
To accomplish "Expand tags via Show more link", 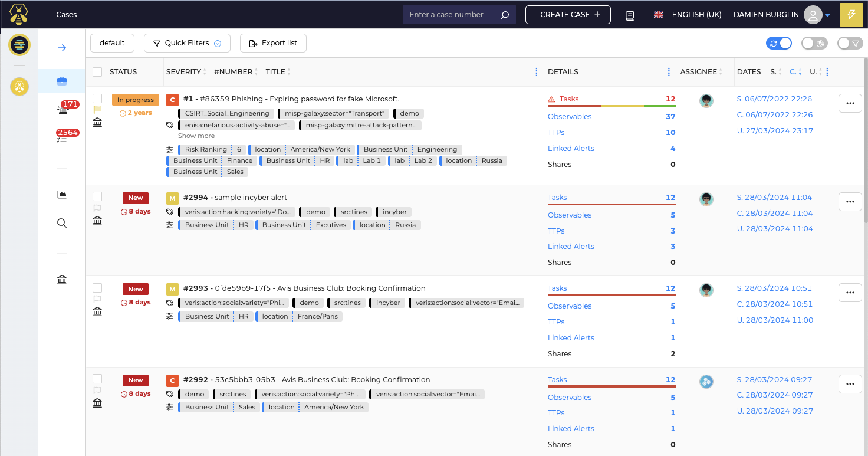I will pos(196,136).
